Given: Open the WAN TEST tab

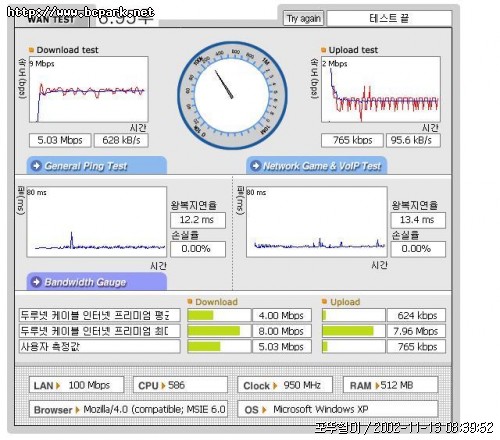Looking at the screenshot, I should tap(52, 19).
